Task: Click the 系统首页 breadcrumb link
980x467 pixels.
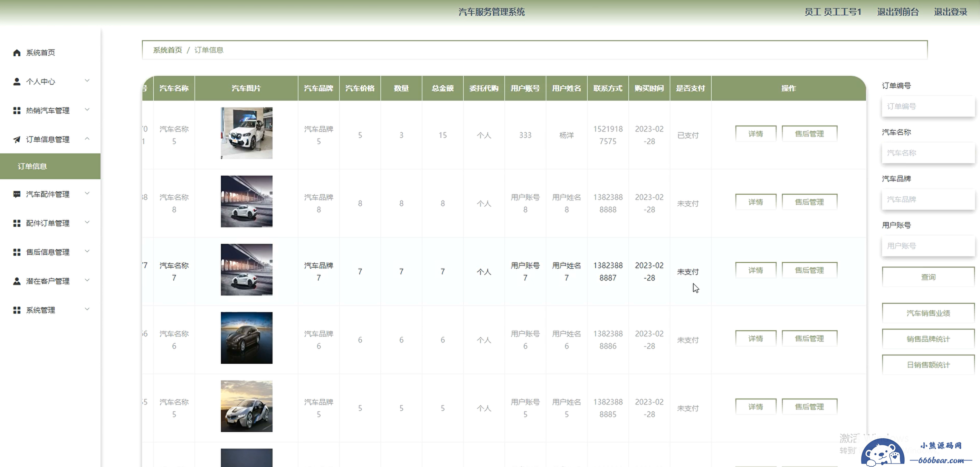Action: [x=168, y=50]
